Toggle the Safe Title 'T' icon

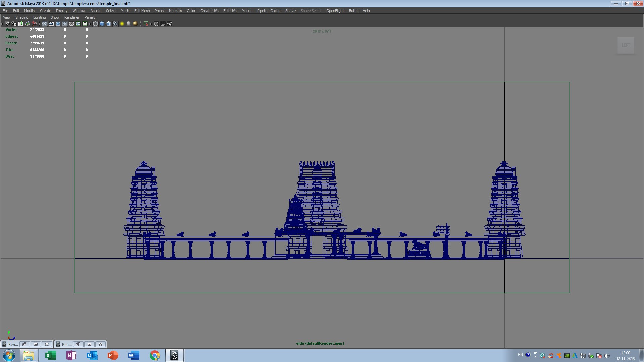85,24
